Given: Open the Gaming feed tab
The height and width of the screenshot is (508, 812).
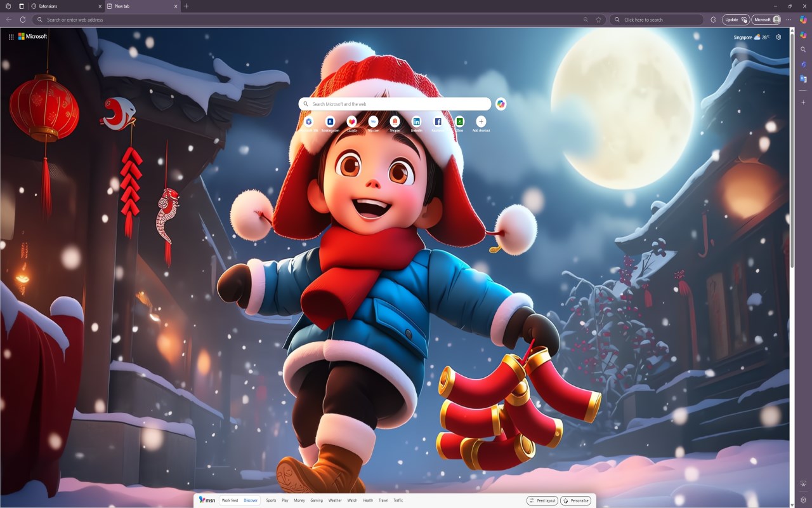Looking at the screenshot, I should [x=317, y=500].
